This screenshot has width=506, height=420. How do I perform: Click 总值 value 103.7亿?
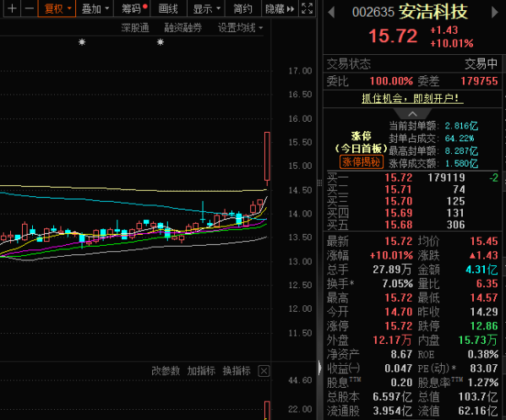point(478,396)
